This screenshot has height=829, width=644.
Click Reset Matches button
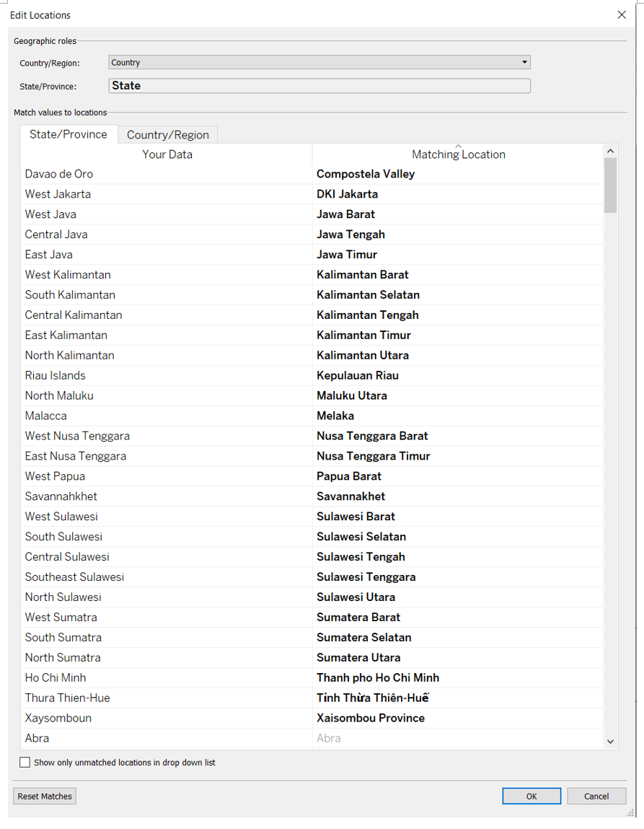click(x=45, y=796)
